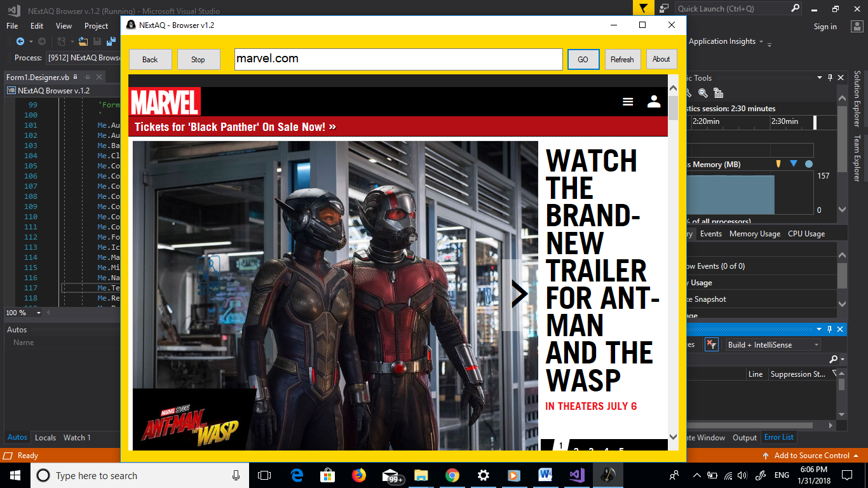Click the Refresh button
The height and width of the screenshot is (488, 868).
point(622,59)
